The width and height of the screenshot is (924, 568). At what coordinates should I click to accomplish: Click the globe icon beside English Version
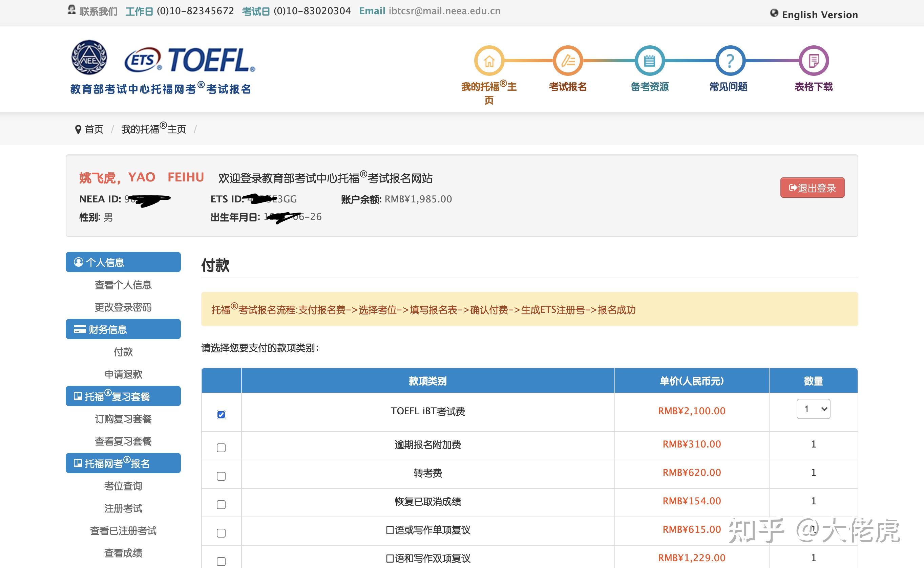click(x=774, y=13)
